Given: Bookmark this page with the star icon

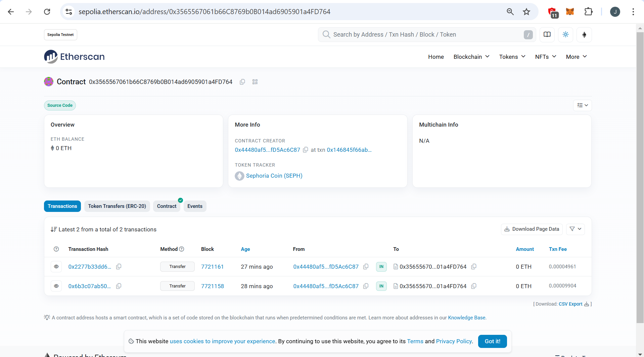Looking at the screenshot, I should [x=526, y=11].
